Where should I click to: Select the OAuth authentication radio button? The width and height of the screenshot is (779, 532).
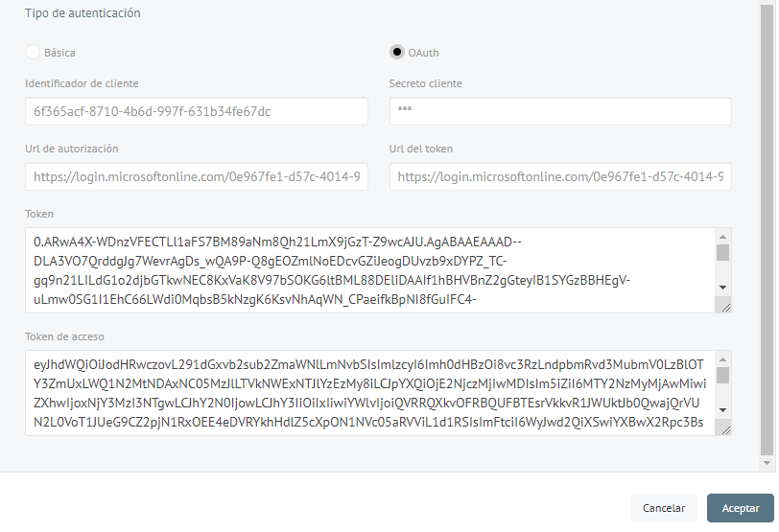[396, 52]
